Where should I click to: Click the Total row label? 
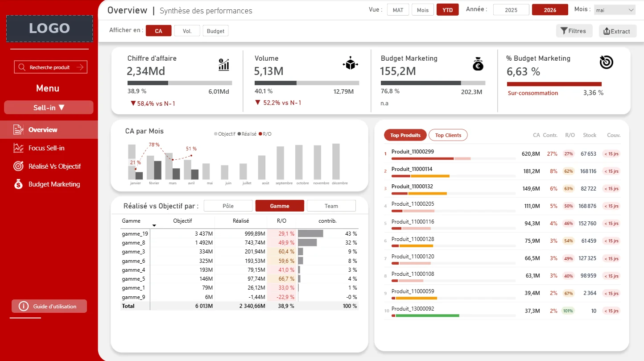click(x=128, y=306)
